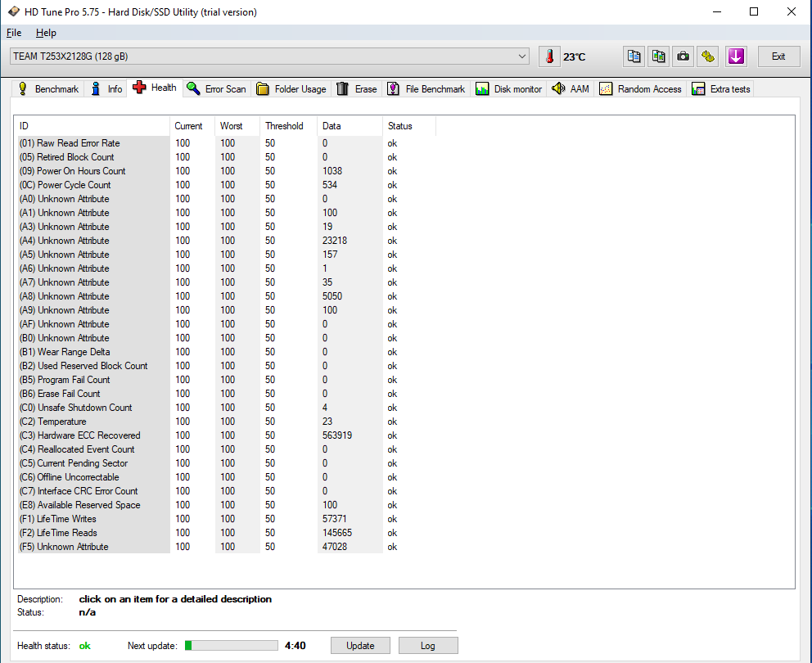The width and height of the screenshot is (812, 663).
Task: Click the Status column header
Action: point(409,126)
